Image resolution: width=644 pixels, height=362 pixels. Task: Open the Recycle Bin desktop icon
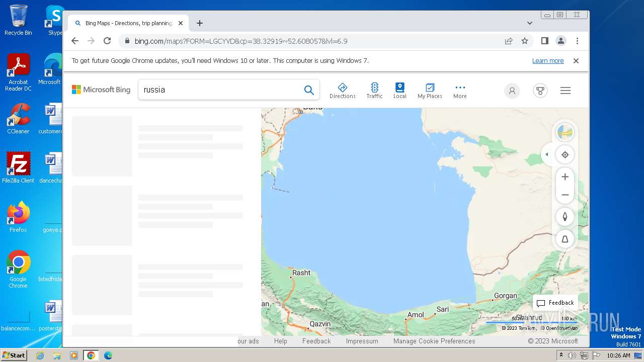coord(18,20)
